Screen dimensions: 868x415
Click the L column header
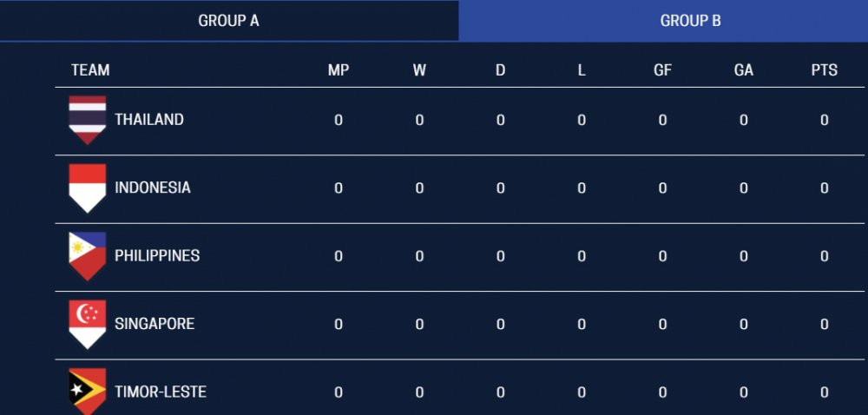[582, 70]
